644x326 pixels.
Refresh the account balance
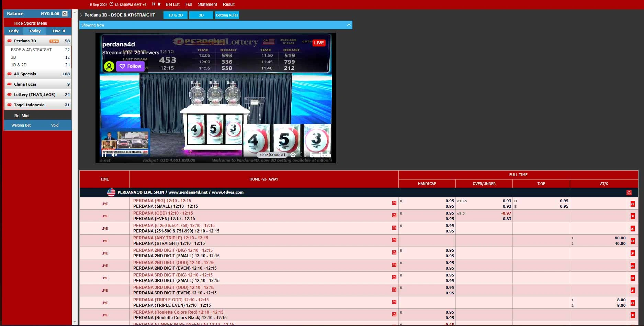coord(65,14)
